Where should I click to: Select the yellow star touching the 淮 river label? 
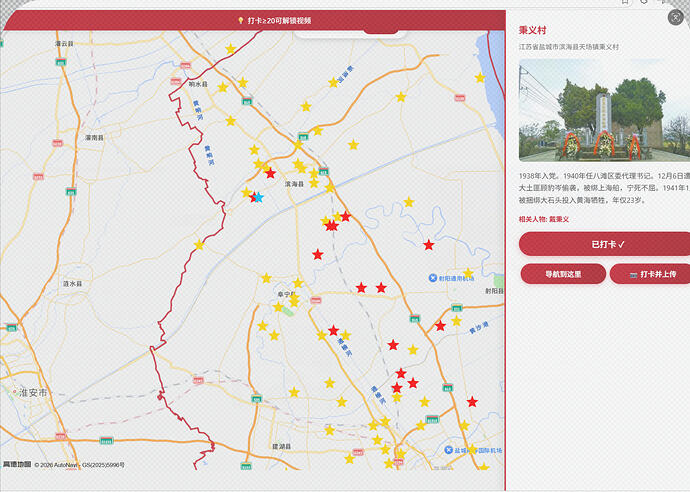coord(333,82)
